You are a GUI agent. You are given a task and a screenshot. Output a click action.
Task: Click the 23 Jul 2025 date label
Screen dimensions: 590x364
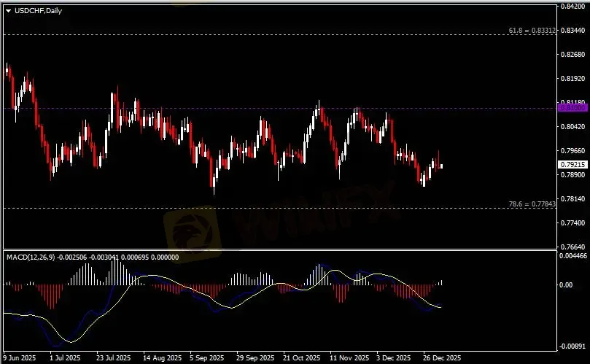(113, 357)
